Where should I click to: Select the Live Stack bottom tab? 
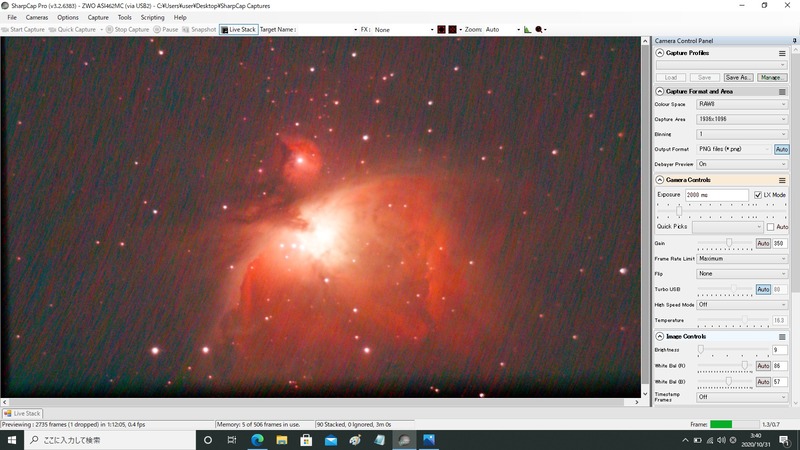[22, 414]
